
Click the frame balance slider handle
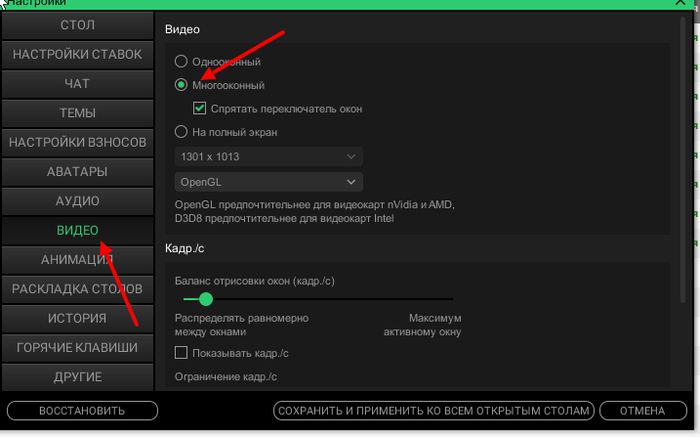(206, 299)
